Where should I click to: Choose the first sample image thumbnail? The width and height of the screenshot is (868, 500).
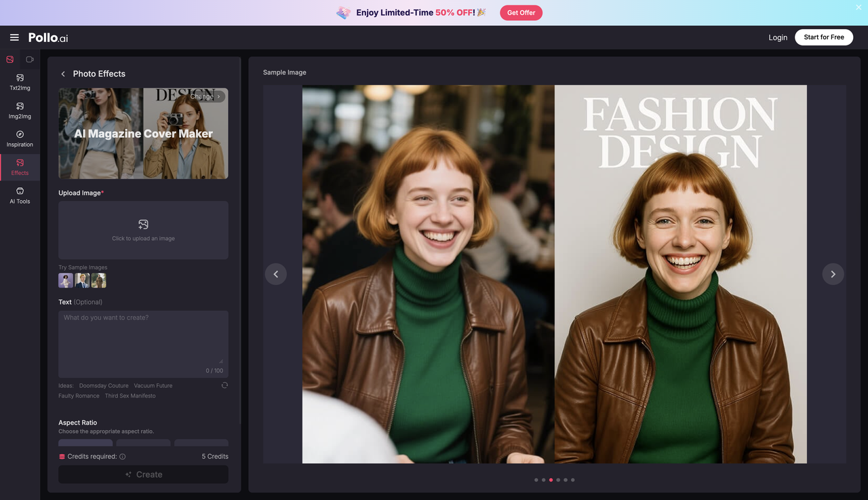coord(66,280)
